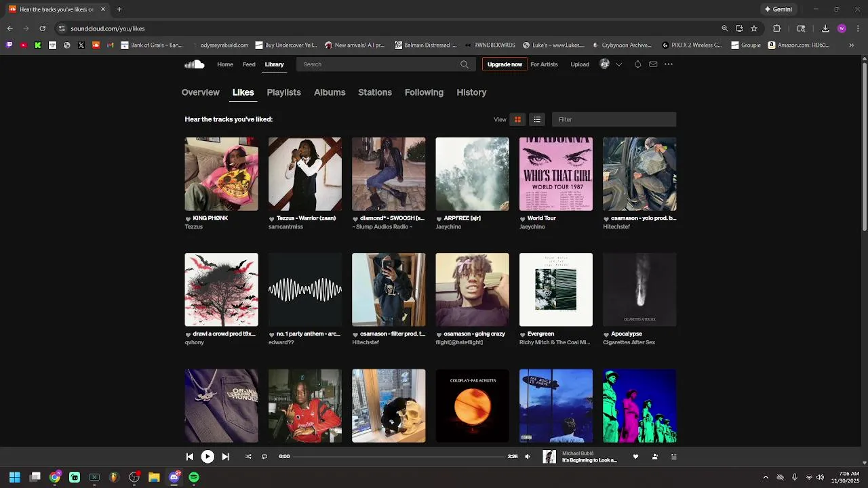This screenshot has width=868, height=488.
Task: Open the three-dot more menu in header
Action: click(669, 64)
